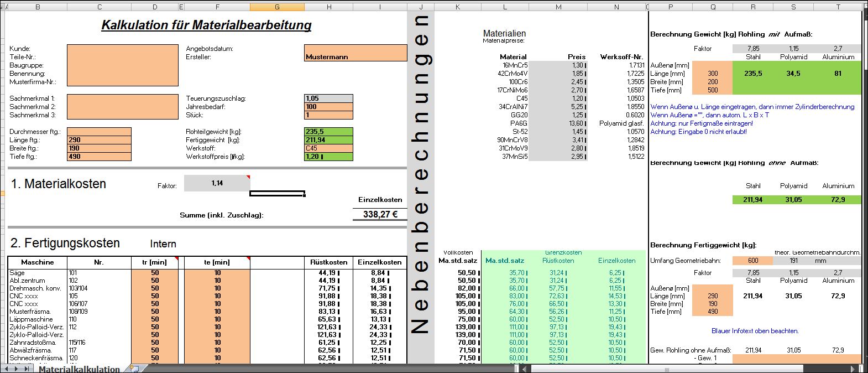
Task: Select the tr [min] column header cell
Action: tap(155, 262)
